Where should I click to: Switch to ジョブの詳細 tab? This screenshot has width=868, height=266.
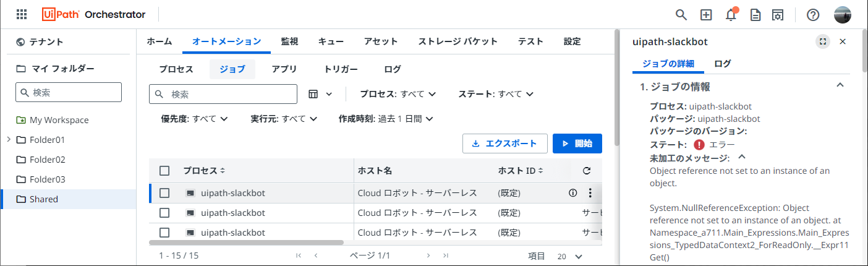pos(668,64)
